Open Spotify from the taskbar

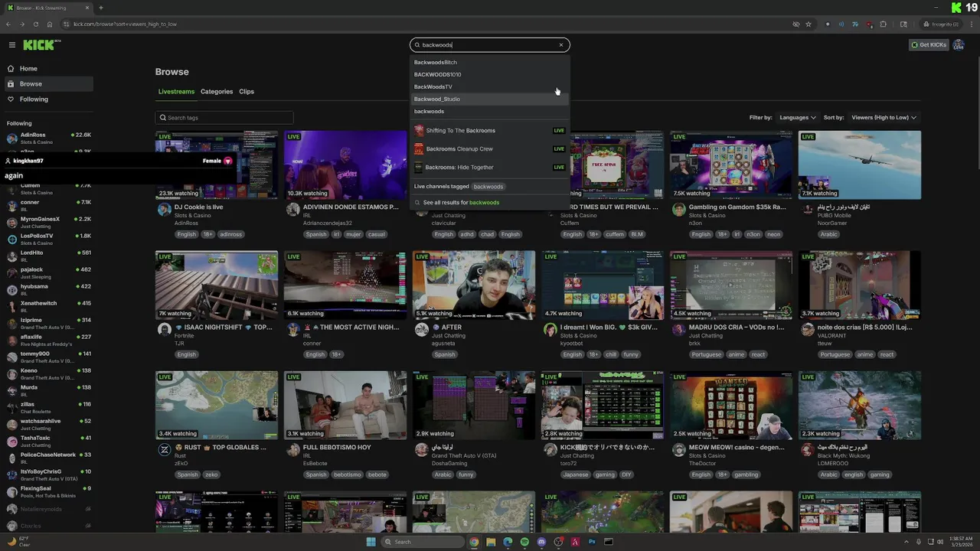524,542
